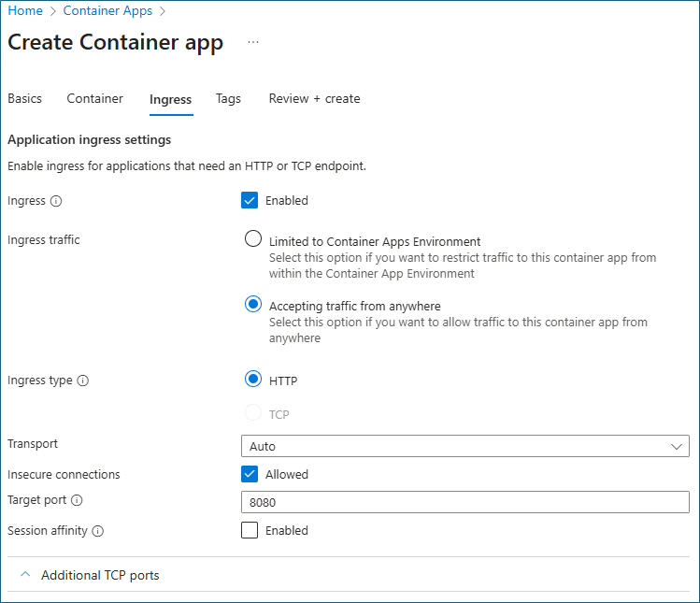Uncheck Insecure connections Allowed checkbox

pos(250,474)
